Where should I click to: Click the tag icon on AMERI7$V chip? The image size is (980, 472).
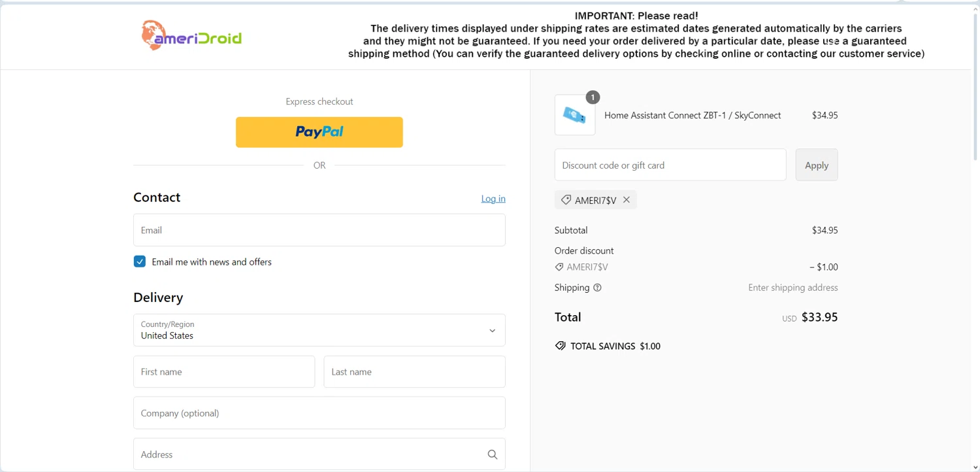point(566,200)
